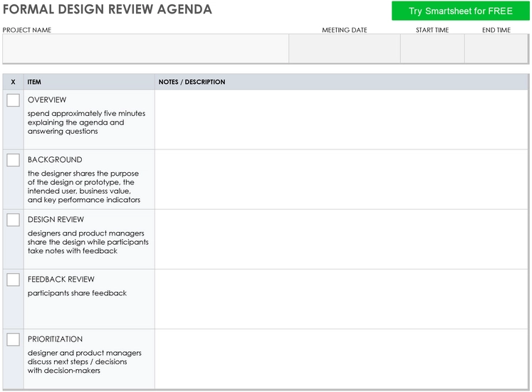Click 'spend approximately five minutes' description
Viewport: 532px width, 392px height.
[x=86, y=114]
